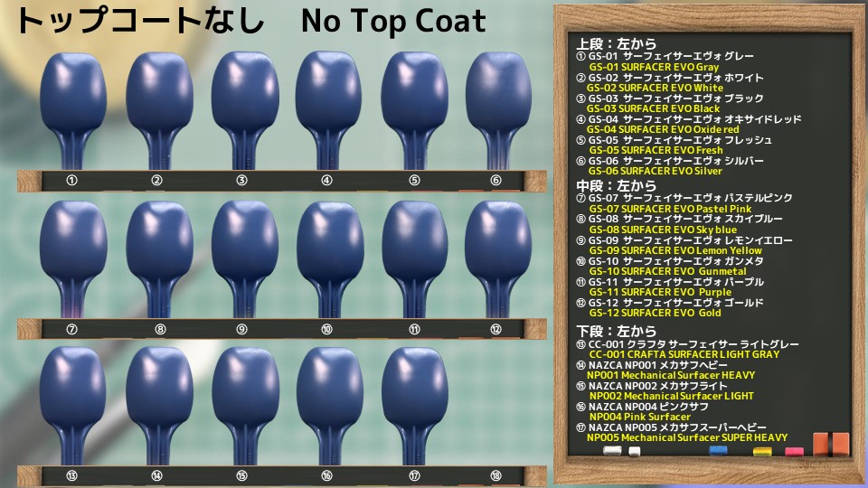868x488 pixels.
Task: Select the spoon numbered ② on top shelf
Action: pyautogui.click(x=159, y=110)
